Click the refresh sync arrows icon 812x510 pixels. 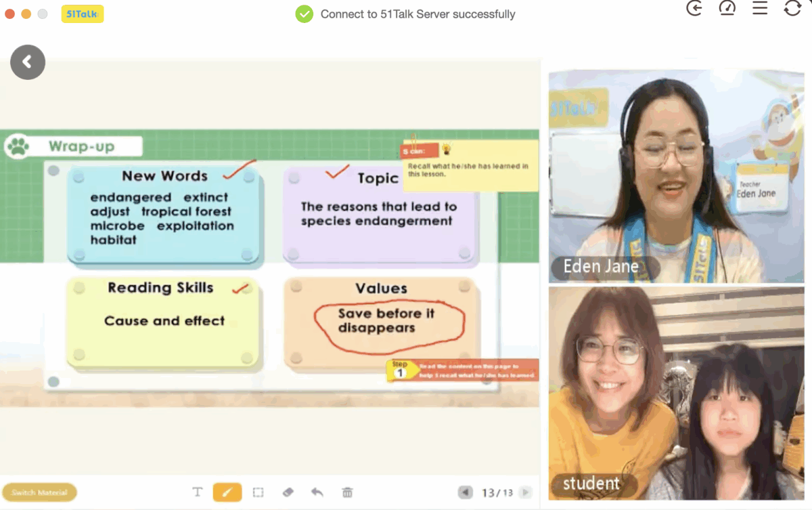point(792,8)
